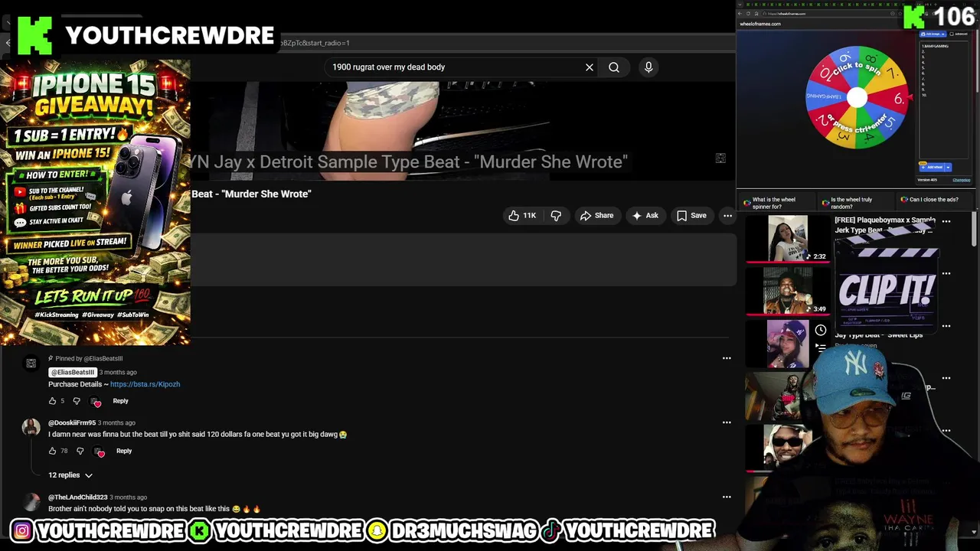Select 'Can I close the ads?' question

click(933, 200)
